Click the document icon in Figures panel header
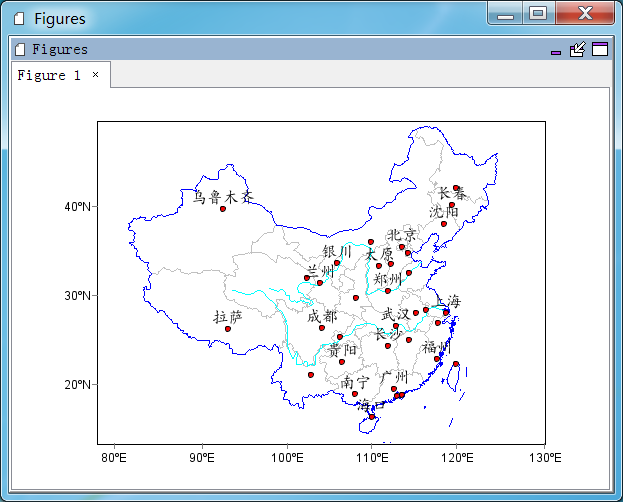 coord(19,50)
